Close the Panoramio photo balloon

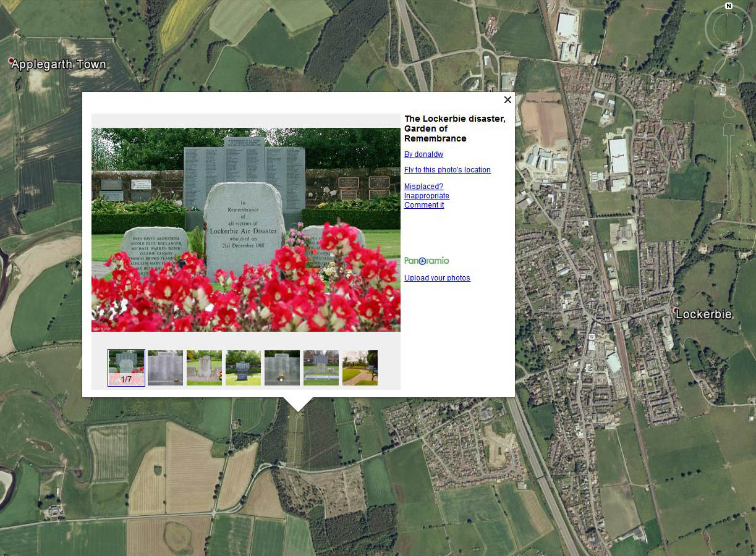pos(508,99)
